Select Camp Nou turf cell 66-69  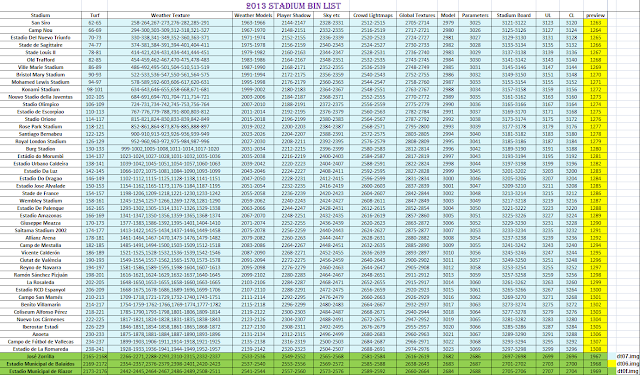click(x=95, y=30)
